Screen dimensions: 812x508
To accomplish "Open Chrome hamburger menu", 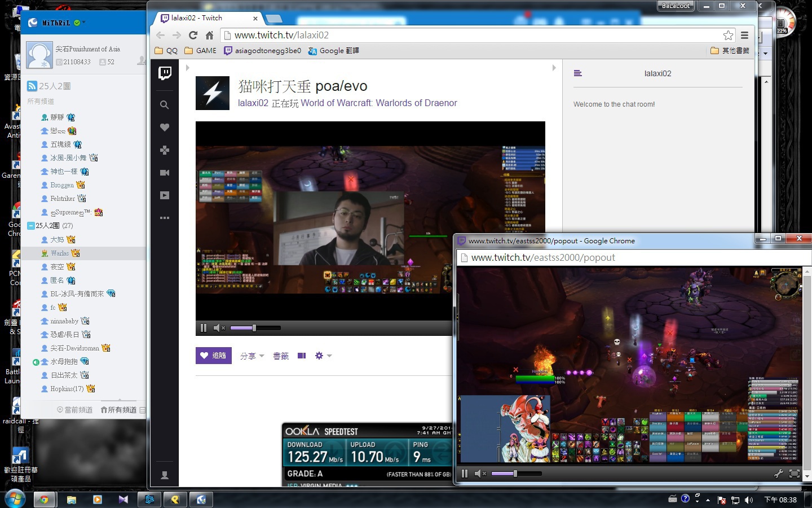I will (744, 35).
